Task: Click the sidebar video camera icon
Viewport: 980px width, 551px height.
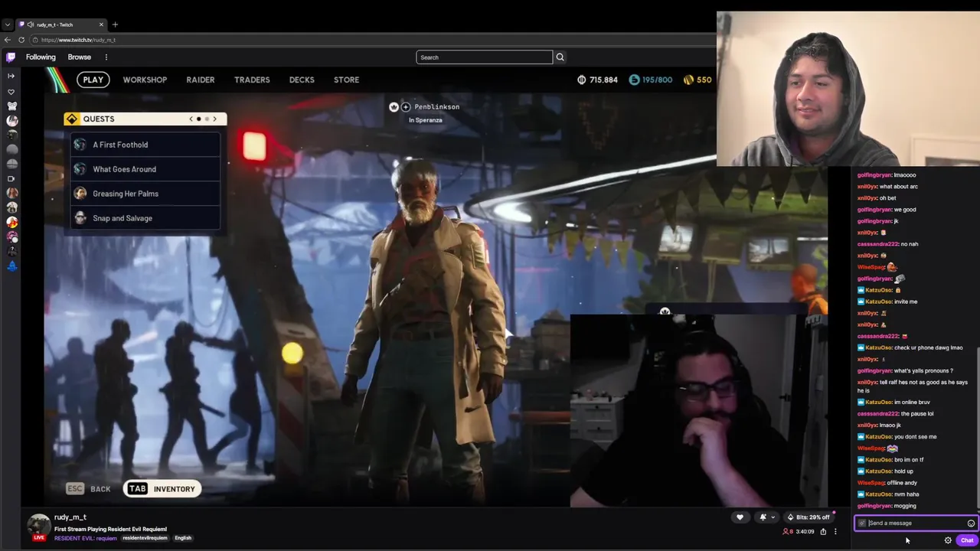Action: (11, 178)
